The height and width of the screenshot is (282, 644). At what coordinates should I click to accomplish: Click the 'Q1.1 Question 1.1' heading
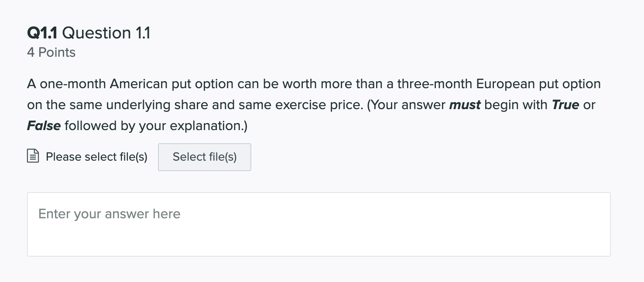(x=89, y=32)
